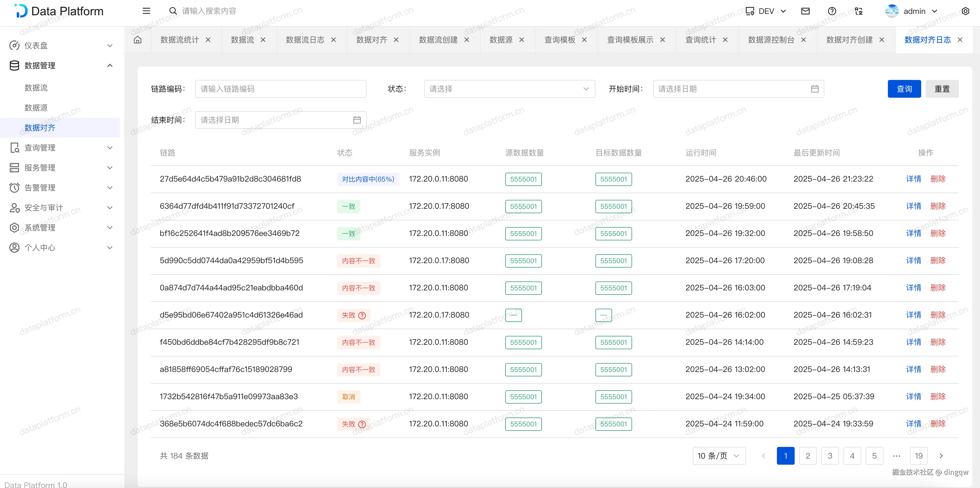Click failure reason icon for d5e95bd06e67402a951c4d61326e46ad
This screenshot has height=488, width=980.
click(362, 315)
